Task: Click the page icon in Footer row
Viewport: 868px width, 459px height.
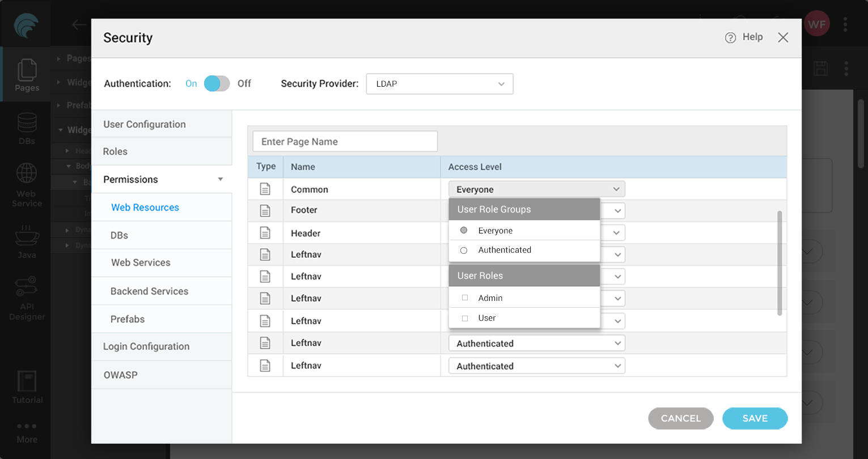Action: pos(265,210)
